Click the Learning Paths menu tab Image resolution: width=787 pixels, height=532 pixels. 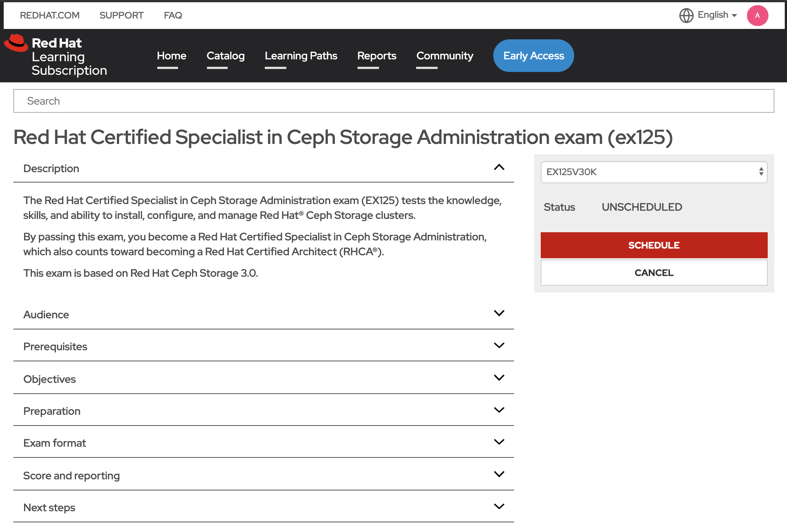coord(301,56)
